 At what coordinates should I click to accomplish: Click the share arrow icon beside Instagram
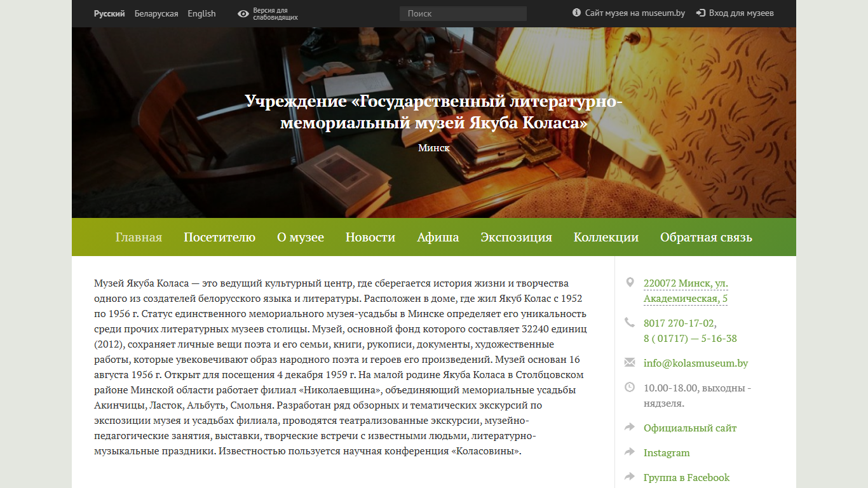point(630,452)
